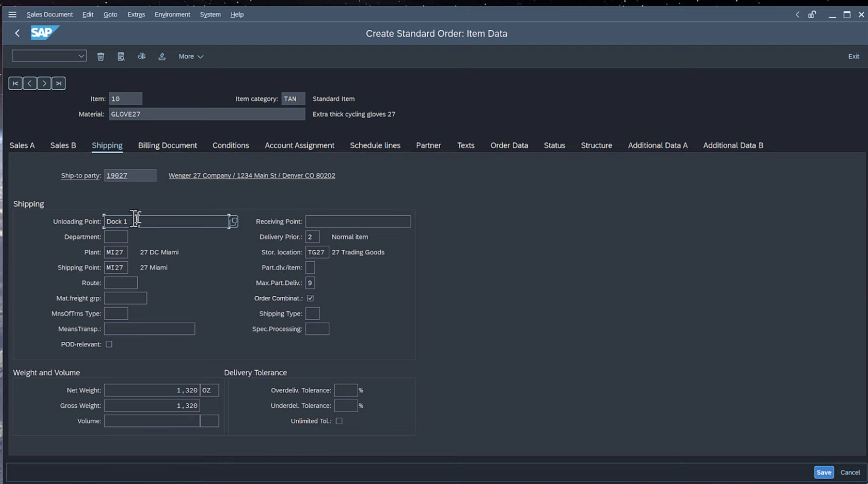The height and width of the screenshot is (484, 868).
Task: Jump to the last item
Action: 59,84
